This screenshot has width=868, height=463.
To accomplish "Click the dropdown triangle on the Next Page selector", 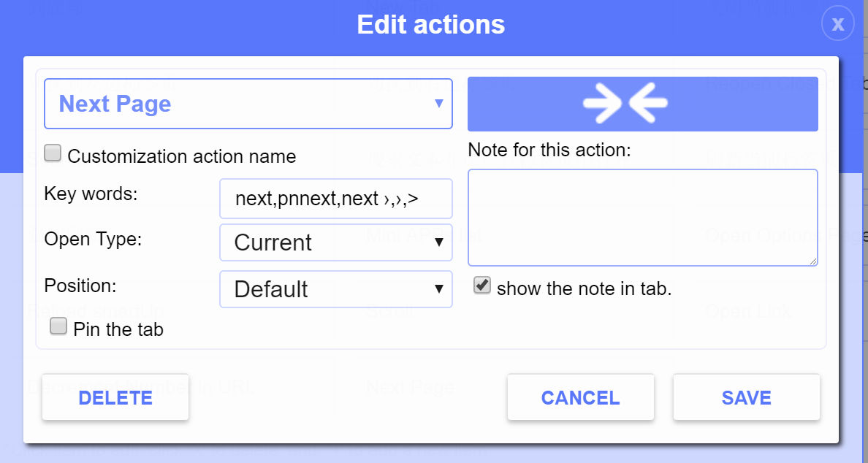I will click(x=440, y=104).
